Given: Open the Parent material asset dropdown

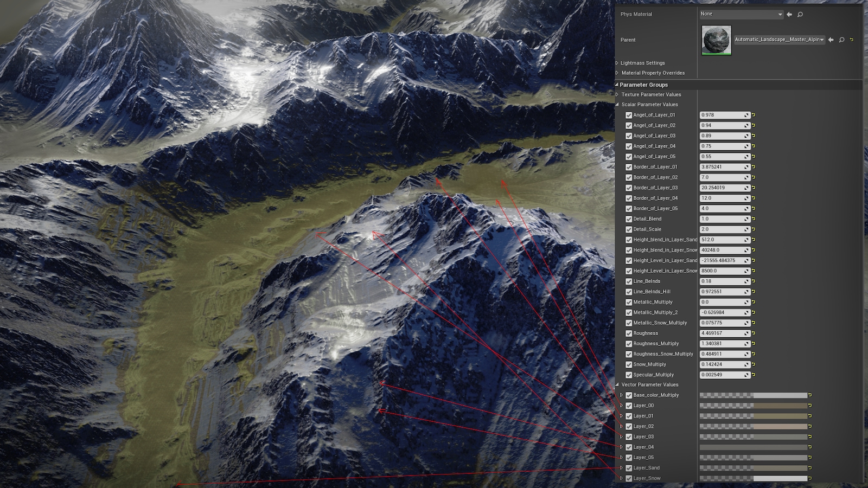Looking at the screenshot, I should (x=779, y=40).
